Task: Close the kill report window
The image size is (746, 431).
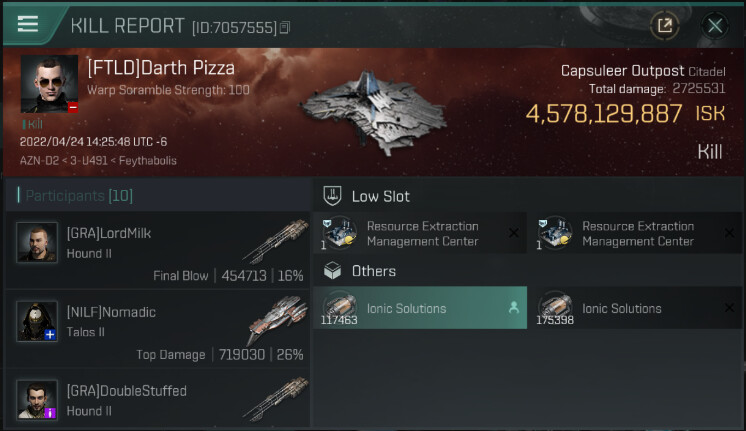Action: tap(715, 25)
